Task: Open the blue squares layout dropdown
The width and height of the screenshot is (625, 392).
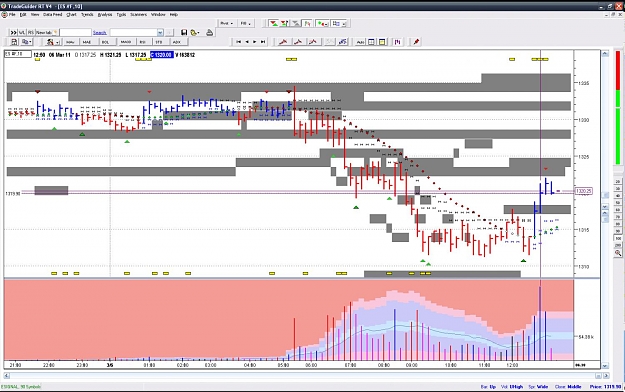Action: (x=339, y=24)
